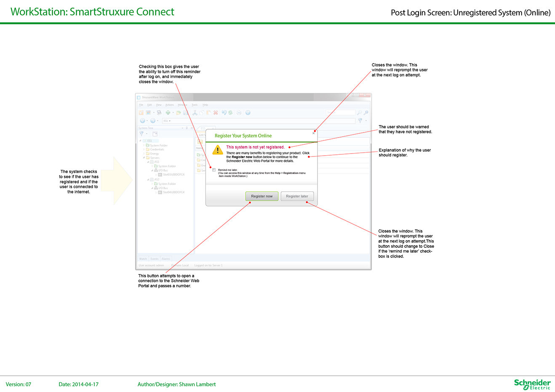Click the Back navigation arrow button
The height and width of the screenshot is (392, 555).
143,121
